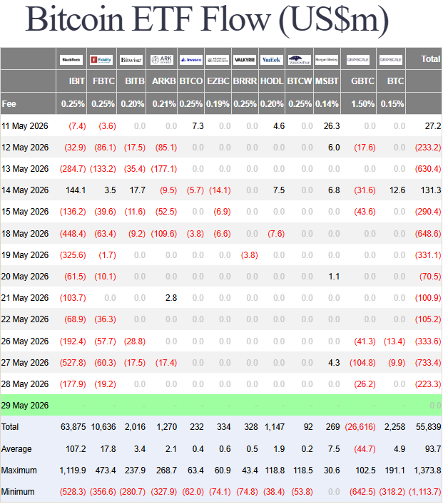Screen dimensions: 443x504
Task: Select the BITB ticker header
Action: [x=135, y=81]
